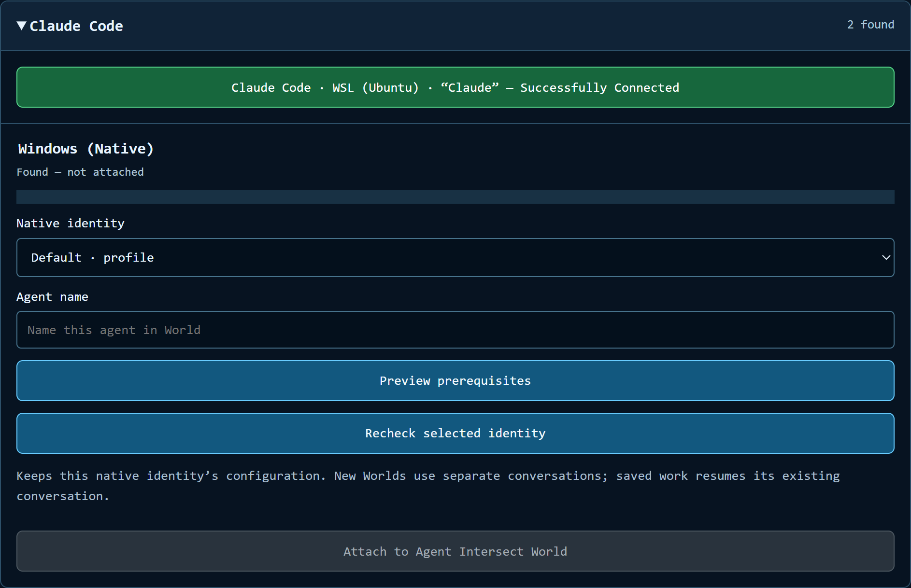Image resolution: width=911 pixels, height=588 pixels.
Task: Collapse the Claude Code section triangle
Action: (21, 26)
